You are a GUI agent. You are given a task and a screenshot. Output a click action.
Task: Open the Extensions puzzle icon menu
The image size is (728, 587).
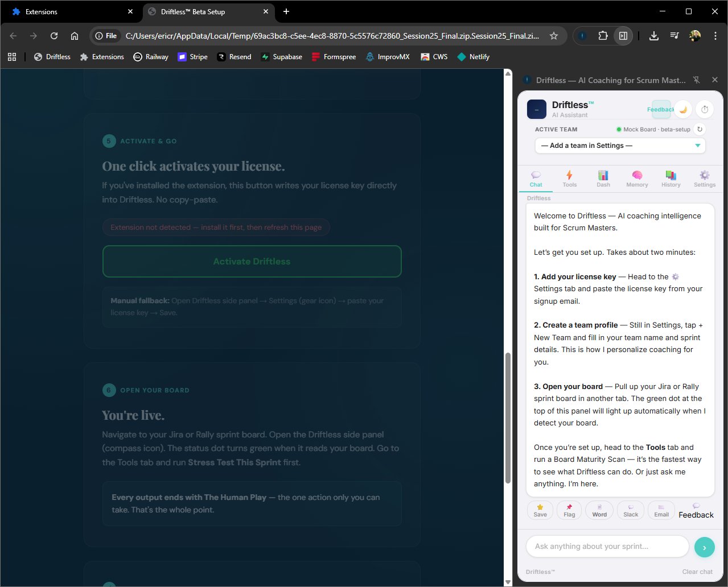click(603, 36)
